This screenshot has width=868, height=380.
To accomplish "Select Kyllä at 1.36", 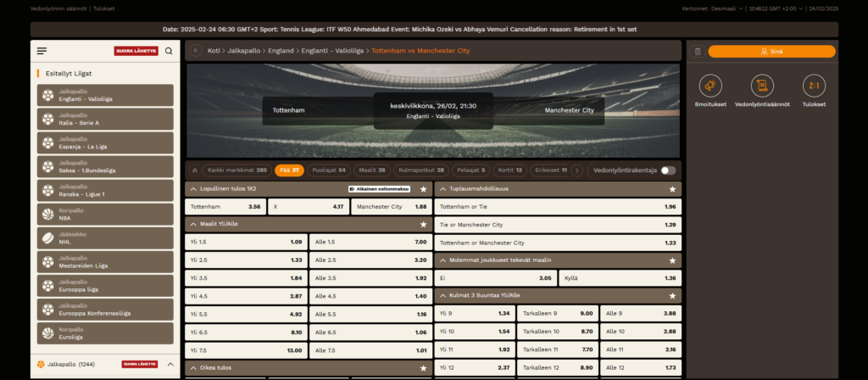I will (x=620, y=278).
